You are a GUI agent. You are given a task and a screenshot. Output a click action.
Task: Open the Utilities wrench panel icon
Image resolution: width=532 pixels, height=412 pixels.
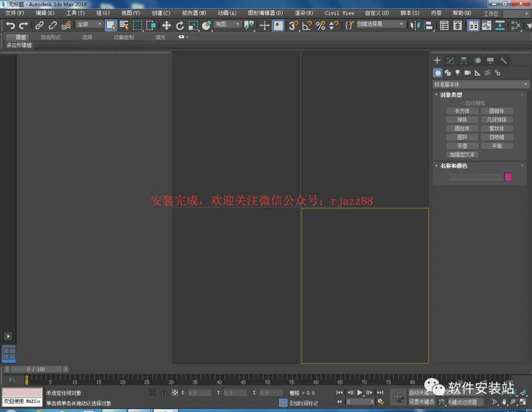(503, 61)
